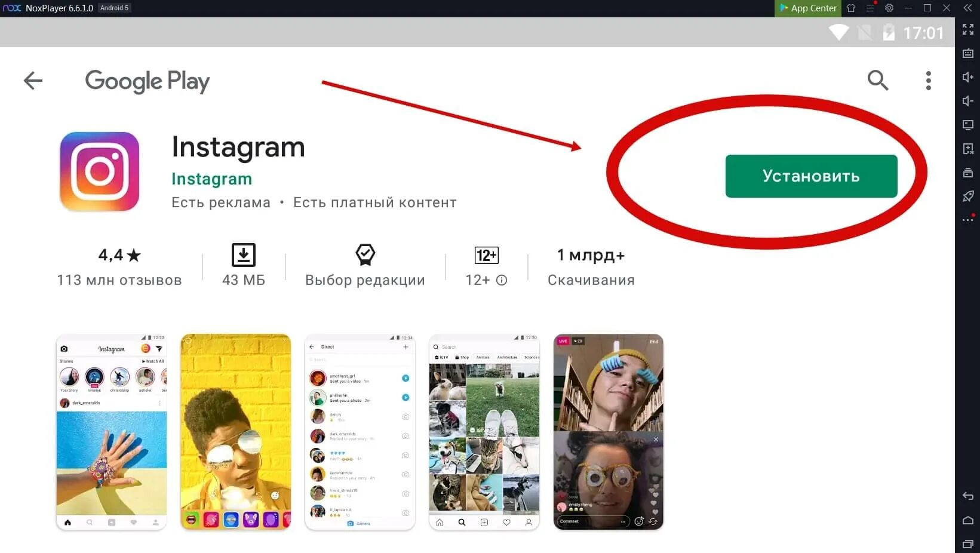The width and height of the screenshot is (980, 553).
Task: Click the green Установить install button
Action: (811, 176)
